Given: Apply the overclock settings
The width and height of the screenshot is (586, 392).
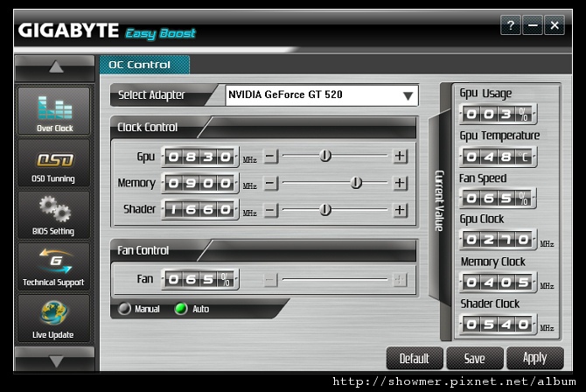Looking at the screenshot, I should click(534, 359).
